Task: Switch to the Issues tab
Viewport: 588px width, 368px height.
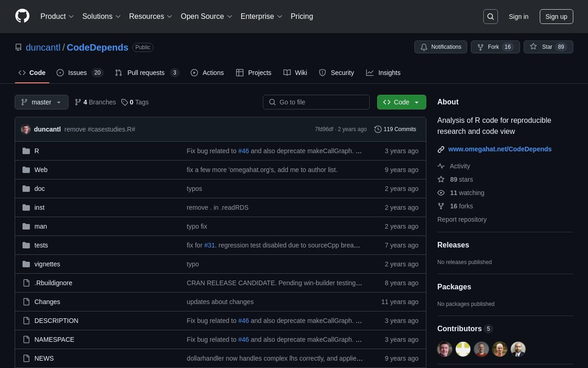Action: pyautogui.click(x=80, y=73)
